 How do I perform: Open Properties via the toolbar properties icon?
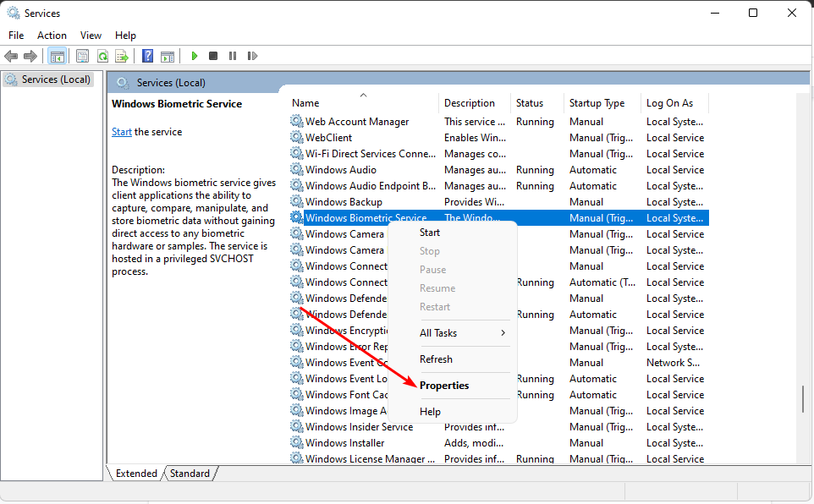tap(83, 56)
